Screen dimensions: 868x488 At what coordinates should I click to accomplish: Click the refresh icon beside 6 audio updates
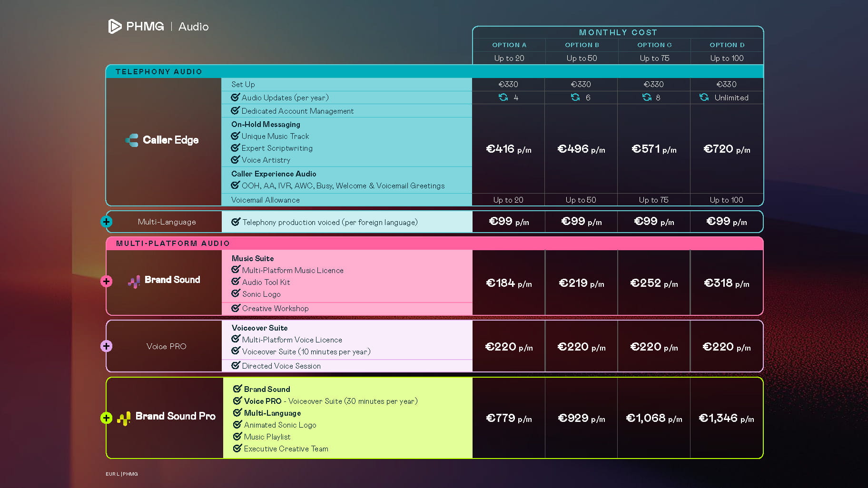[575, 98]
